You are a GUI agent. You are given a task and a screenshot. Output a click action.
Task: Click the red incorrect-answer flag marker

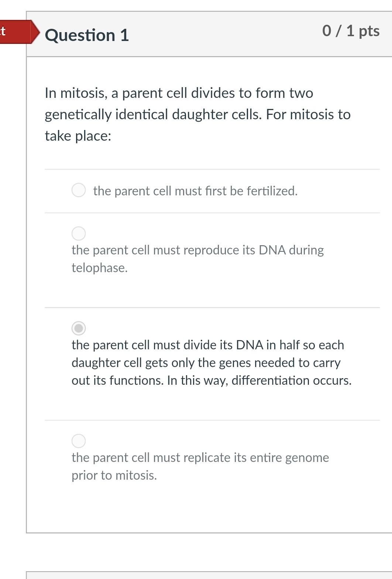pyautogui.click(x=17, y=32)
